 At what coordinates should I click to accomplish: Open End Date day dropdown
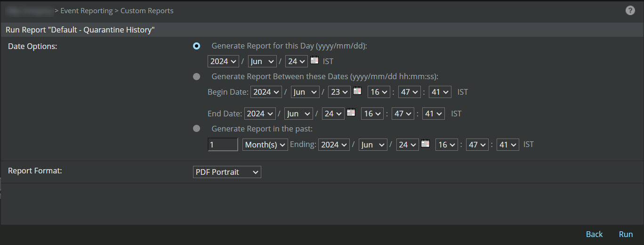point(332,114)
